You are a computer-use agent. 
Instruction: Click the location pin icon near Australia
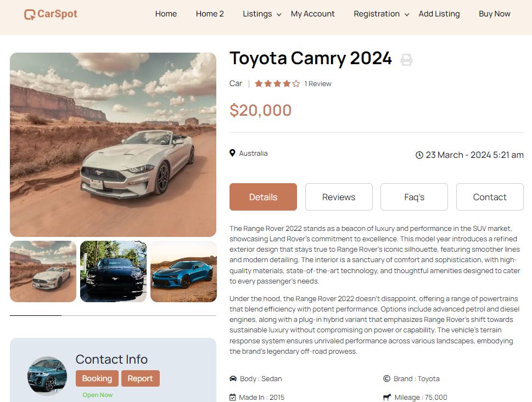[232, 153]
